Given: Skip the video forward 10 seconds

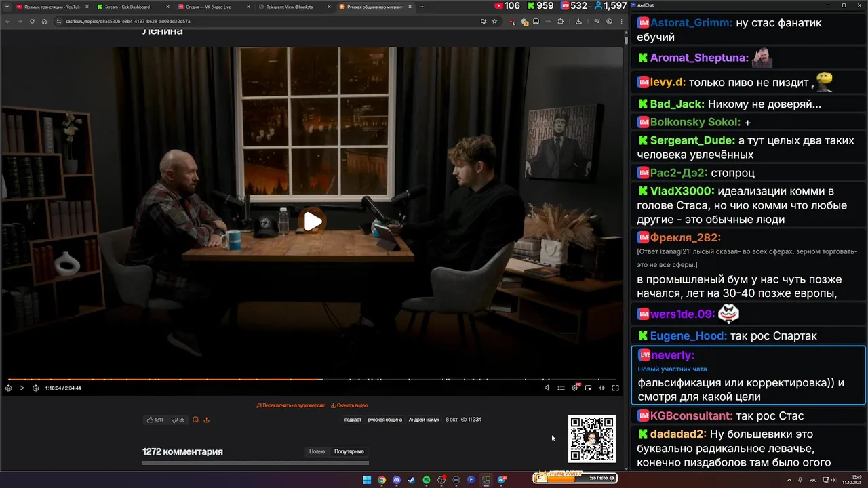Looking at the screenshot, I should [x=35, y=388].
